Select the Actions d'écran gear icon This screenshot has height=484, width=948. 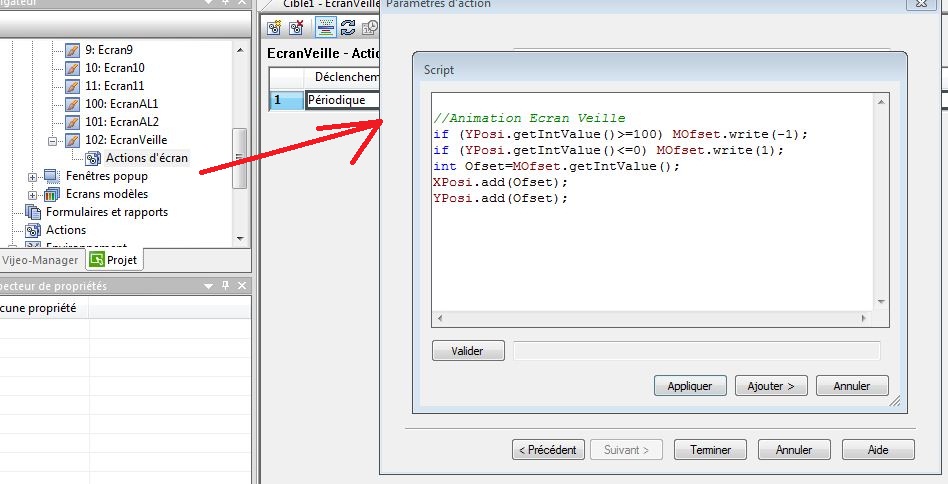(x=94, y=158)
